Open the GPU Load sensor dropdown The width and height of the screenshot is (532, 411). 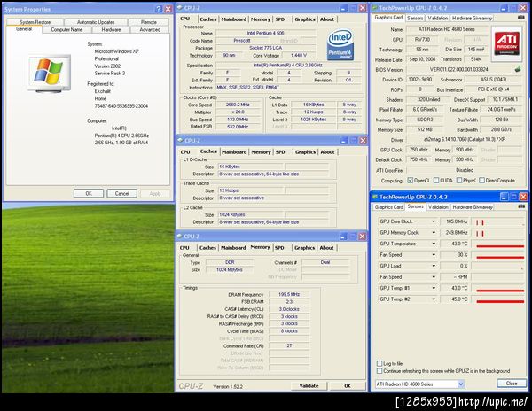(x=434, y=266)
